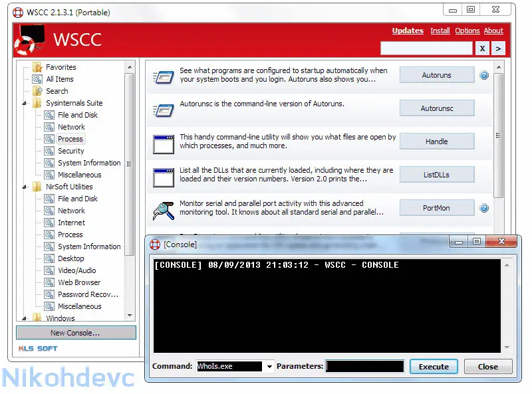Click icon beside Web Browser category
Image resolution: width=532 pixels, height=394 pixels.
49,282
